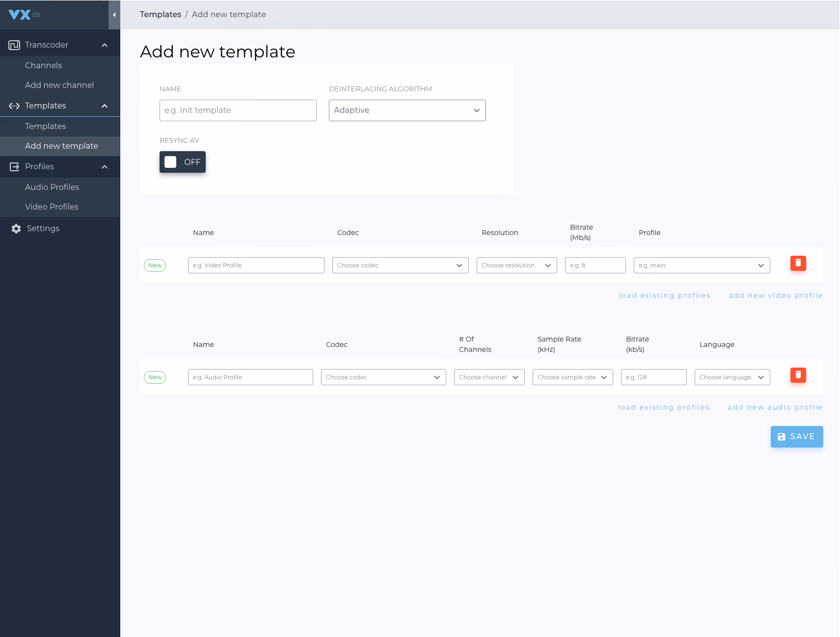Image resolution: width=840 pixels, height=637 pixels.
Task: Open the Choose channel dropdown
Action: (489, 377)
